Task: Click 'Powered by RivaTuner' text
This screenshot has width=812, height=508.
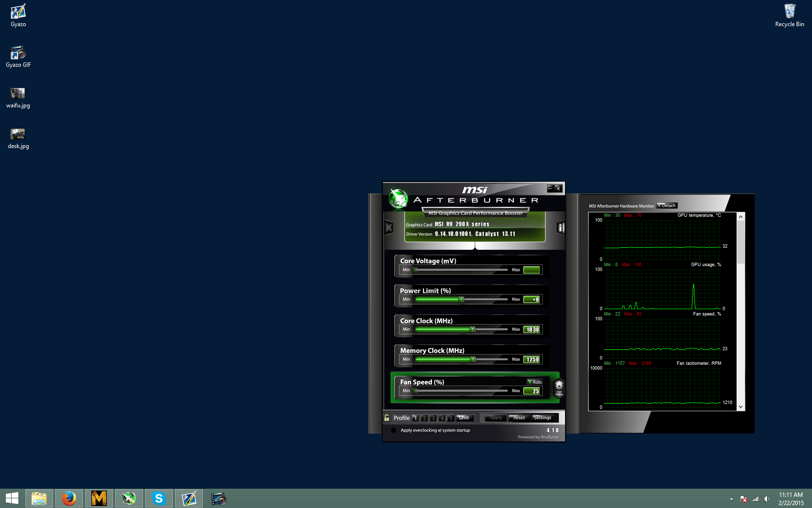Action: click(x=538, y=437)
